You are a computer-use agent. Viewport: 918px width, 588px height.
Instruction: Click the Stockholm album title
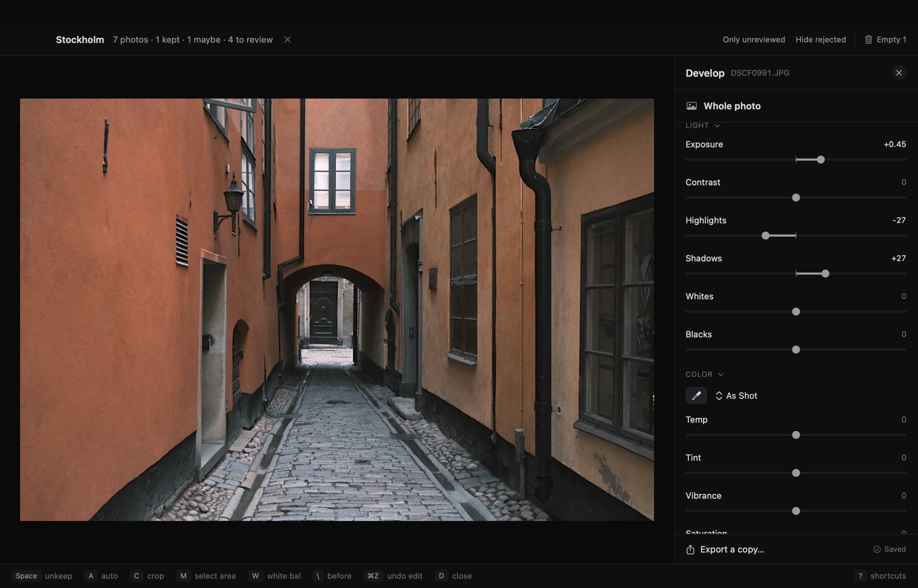(x=80, y=40)
